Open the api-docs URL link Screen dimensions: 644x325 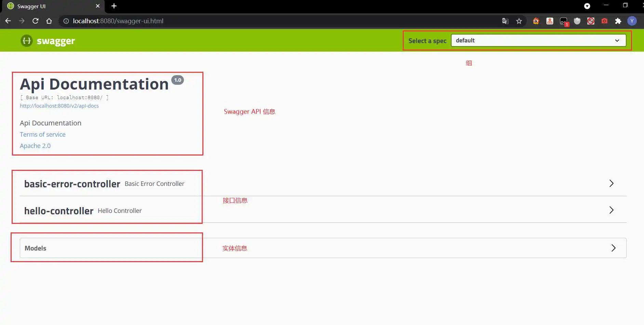coord(59,106)
